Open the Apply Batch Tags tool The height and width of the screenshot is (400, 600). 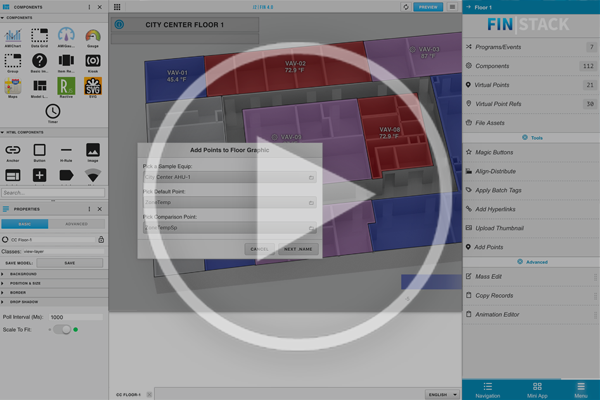531,190
